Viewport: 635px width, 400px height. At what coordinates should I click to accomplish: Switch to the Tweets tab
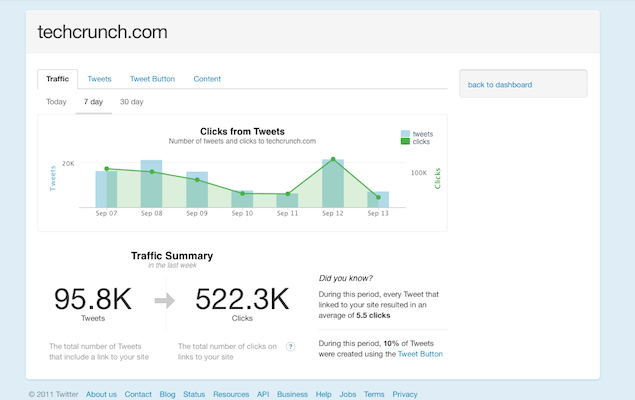pos(99,79)
